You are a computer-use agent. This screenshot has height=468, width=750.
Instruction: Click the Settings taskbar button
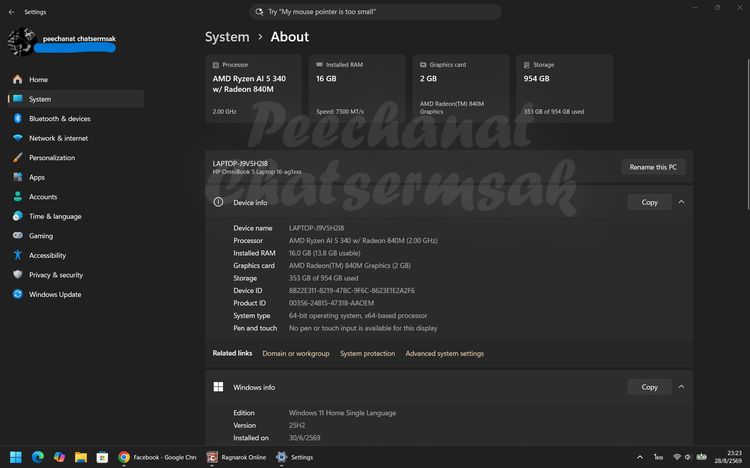click(x=295, y=457)
